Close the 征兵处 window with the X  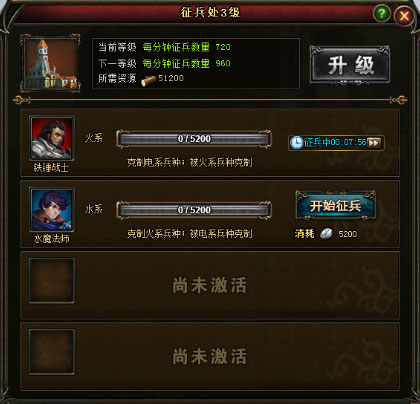click(404, 16)
